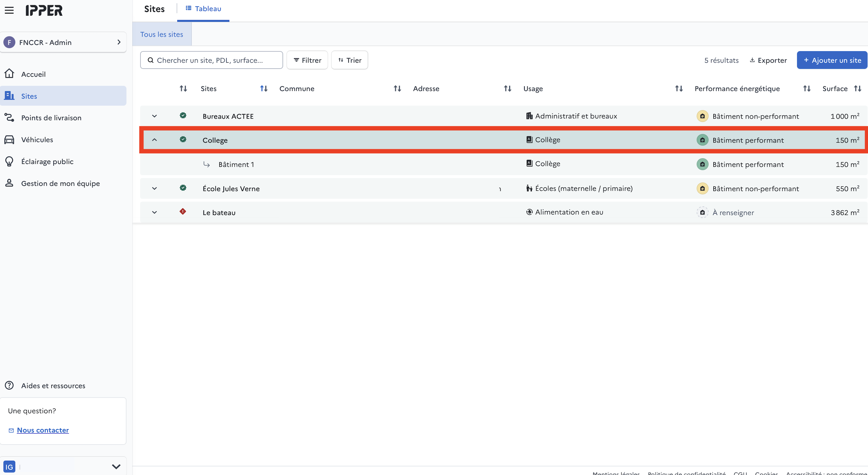
Task: Click the magnifier icon in the search box
Action: click(150, 60)
